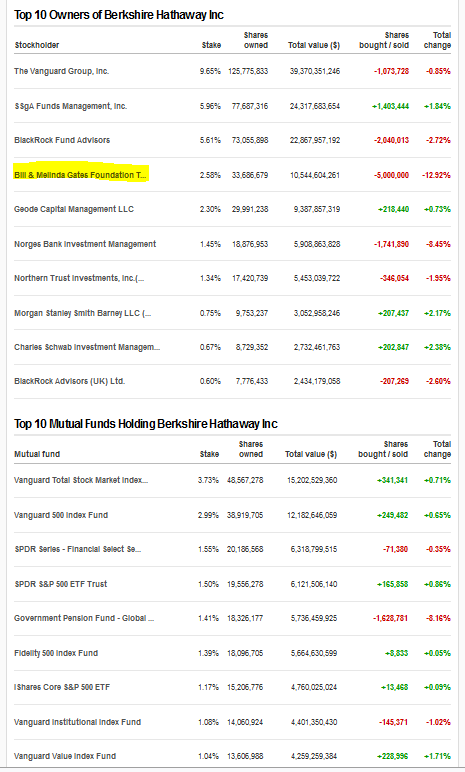The width and height of the screenshot is (465, 772).
Task: Open Geode Capital Management LLC stockholder
Action: [74, 209]
